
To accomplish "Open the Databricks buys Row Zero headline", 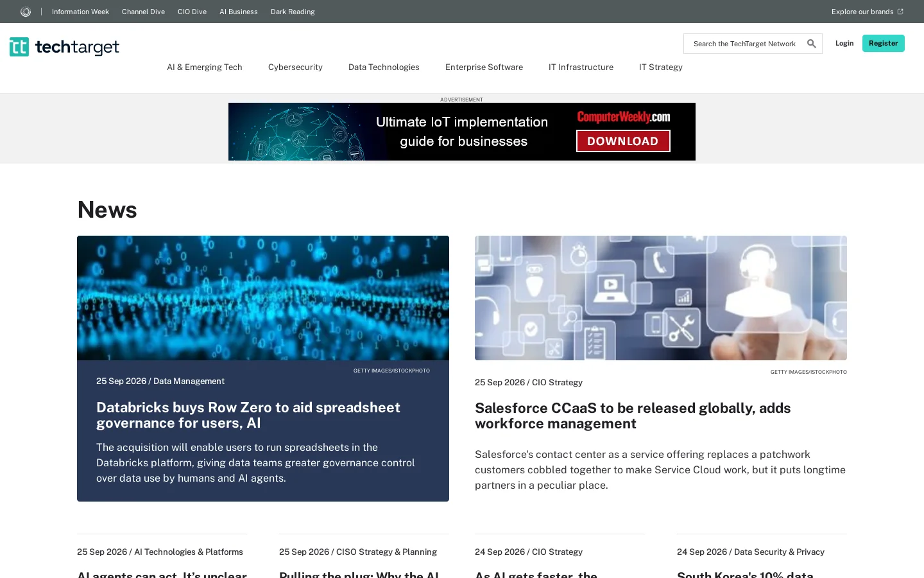I will 248,415.
